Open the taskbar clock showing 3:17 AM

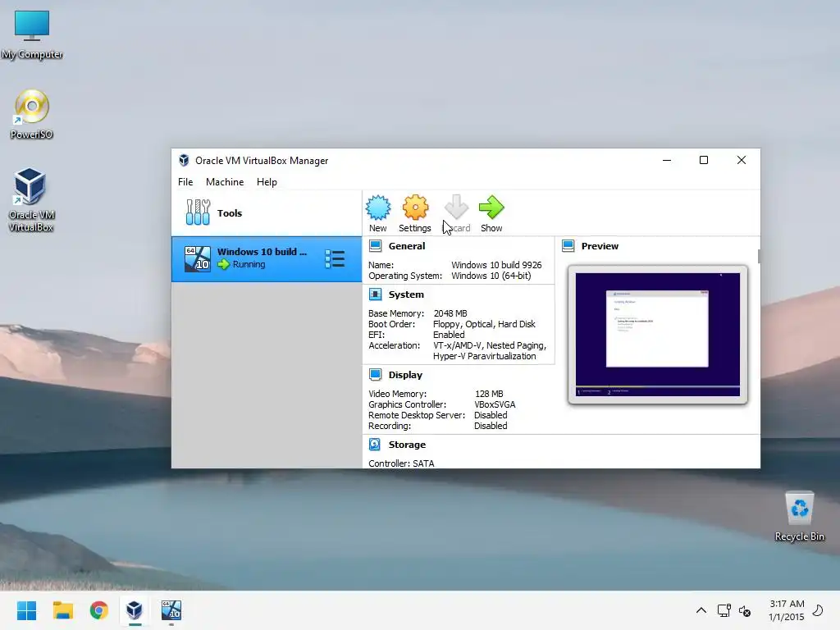[787, 610]
